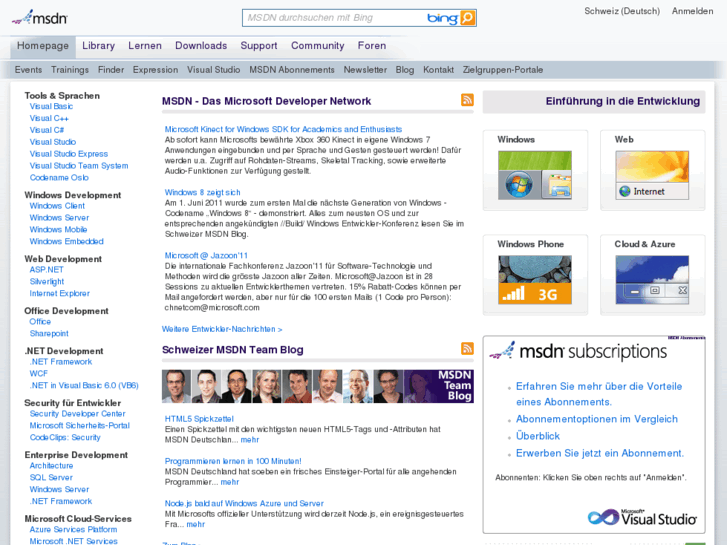
Task: Open the Community tab
Action: (x=318, y=46)
